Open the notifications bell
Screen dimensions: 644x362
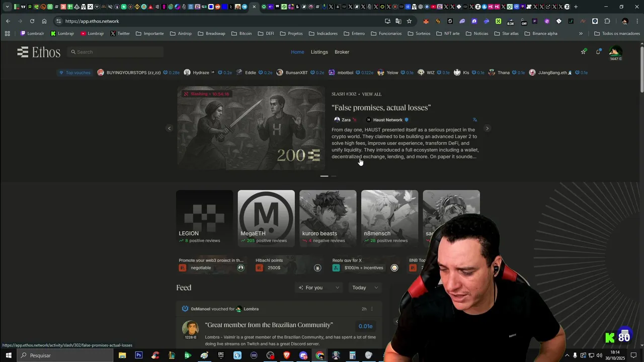(x=598, y=52)
